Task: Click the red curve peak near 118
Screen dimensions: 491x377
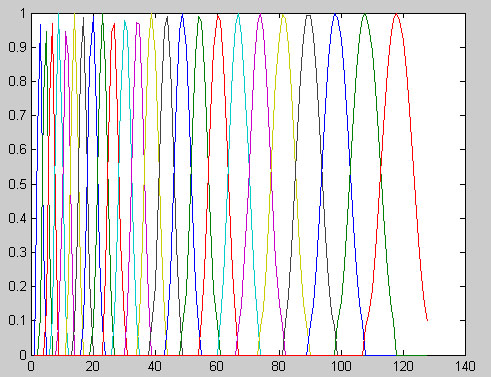Action: click(396, 15)
